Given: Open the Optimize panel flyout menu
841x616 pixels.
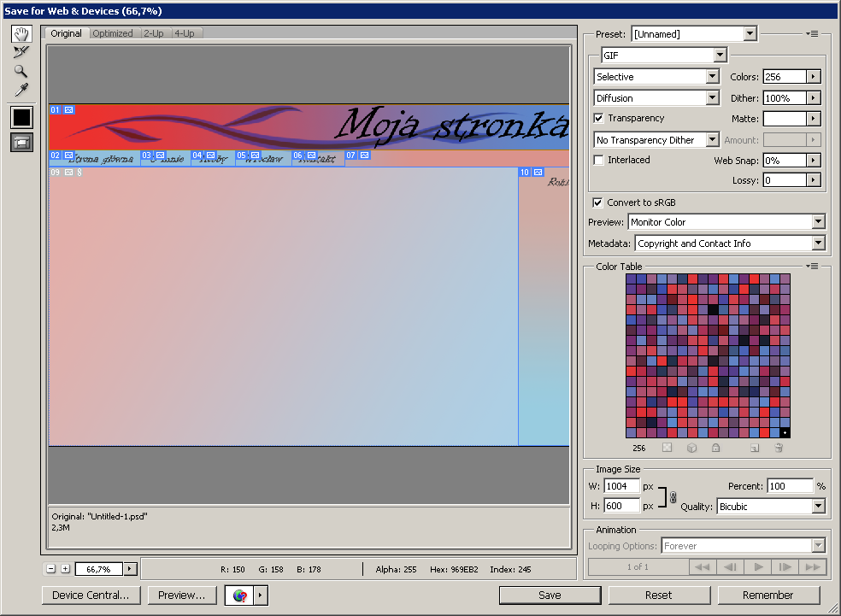Looking at the screenshot, I should 812,34.
